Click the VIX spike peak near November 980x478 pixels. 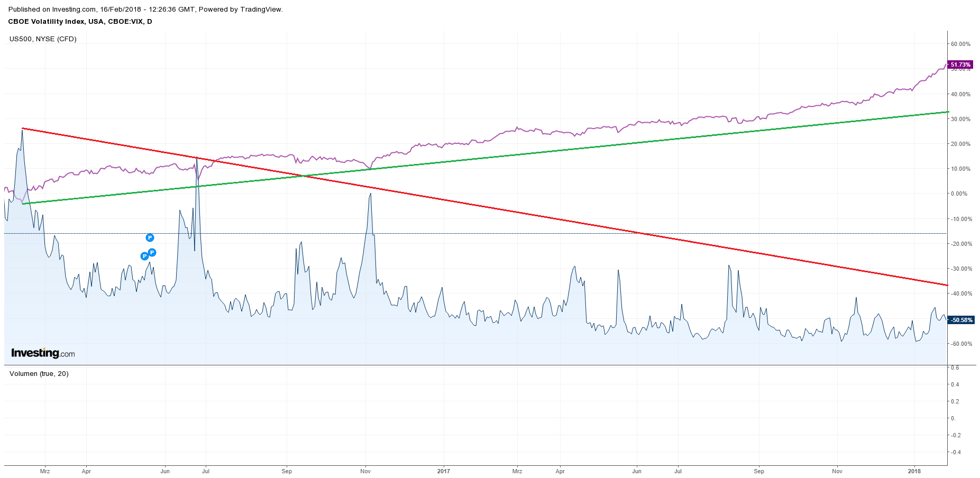pos(370,194)
